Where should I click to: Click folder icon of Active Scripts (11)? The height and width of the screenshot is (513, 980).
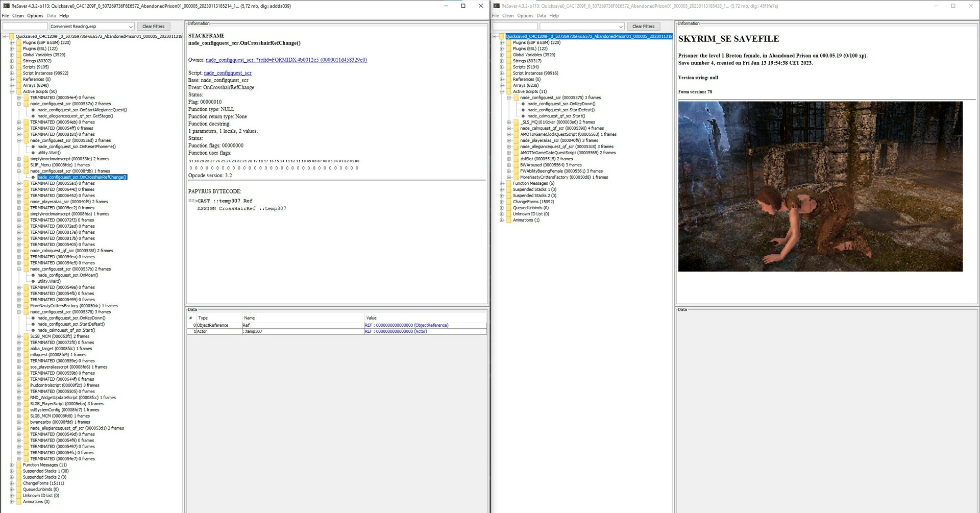point(508,91)
